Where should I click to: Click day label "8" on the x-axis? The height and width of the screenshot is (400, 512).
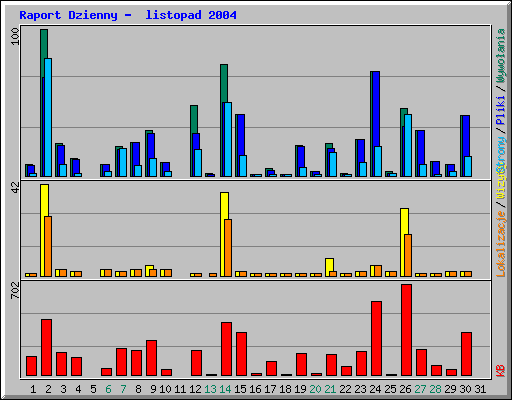point(138,389)
